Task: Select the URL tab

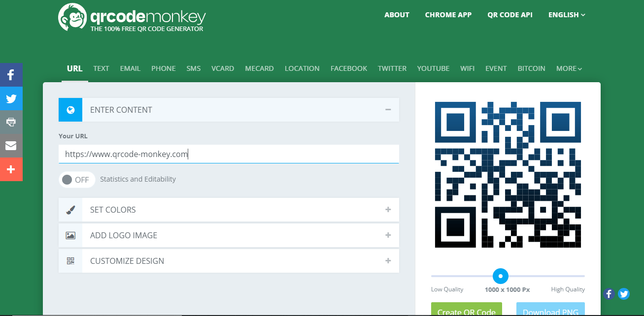Action: click(x=75, y=68)
